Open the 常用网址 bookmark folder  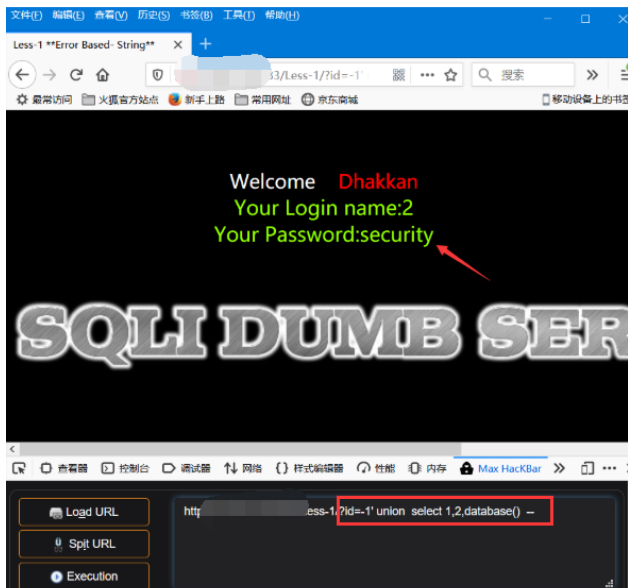[263, 99]
